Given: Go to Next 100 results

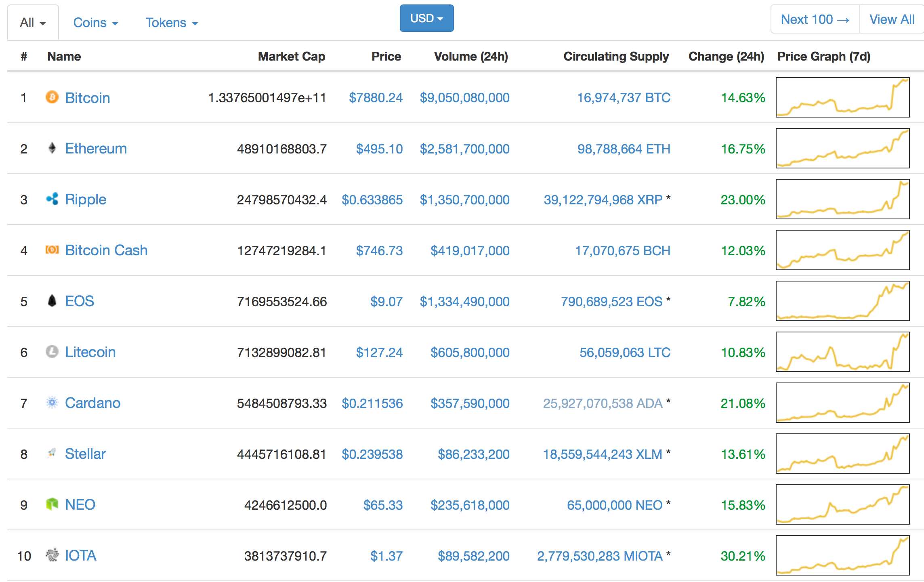Looking at the screenshot, I should point(815,19).
